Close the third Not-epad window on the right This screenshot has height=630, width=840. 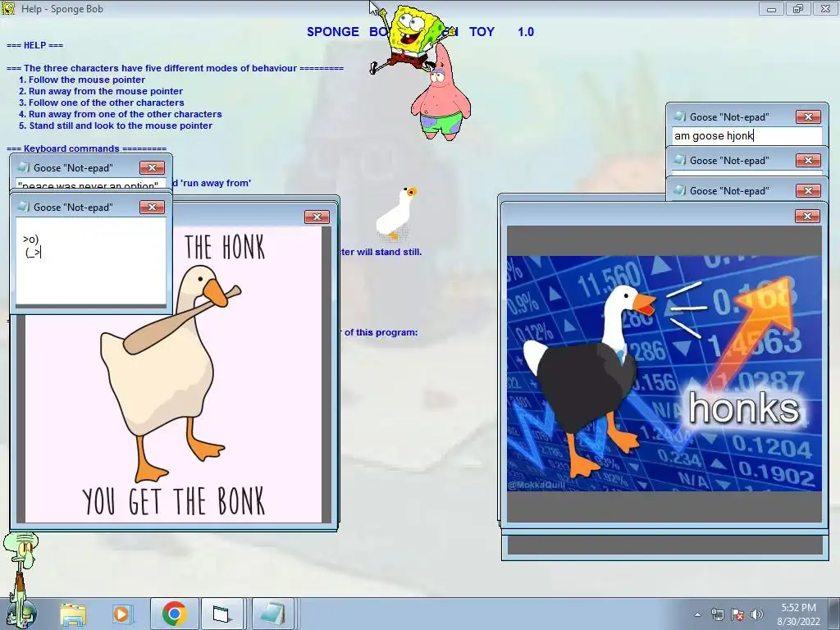(x=808, y=190)
